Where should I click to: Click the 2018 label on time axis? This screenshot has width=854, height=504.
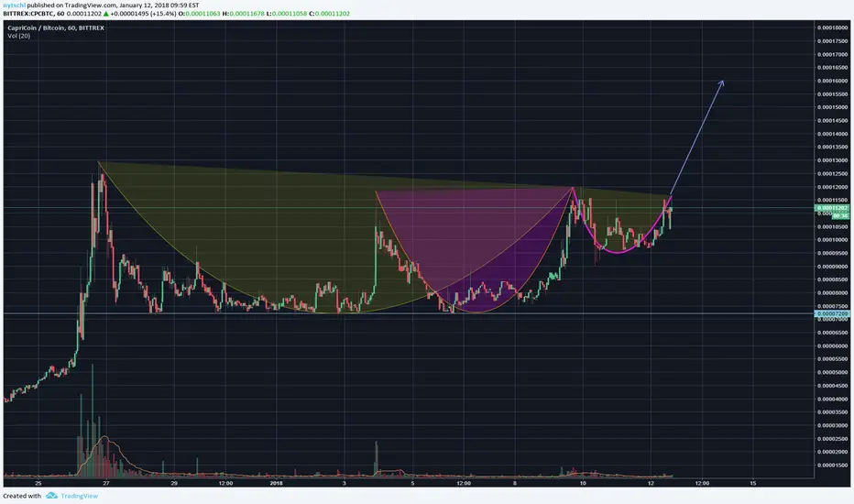pos(276,483)
